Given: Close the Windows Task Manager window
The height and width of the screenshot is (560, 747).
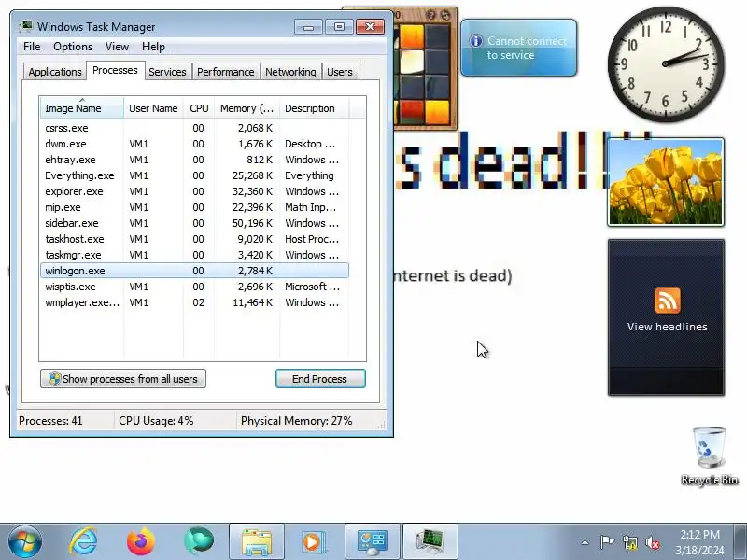Looking at the screenshot, I should click(x=370, y=27).
